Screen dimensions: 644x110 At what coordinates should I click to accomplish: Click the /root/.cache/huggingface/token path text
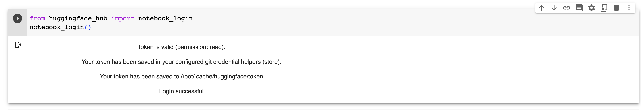tap(222, 76)
